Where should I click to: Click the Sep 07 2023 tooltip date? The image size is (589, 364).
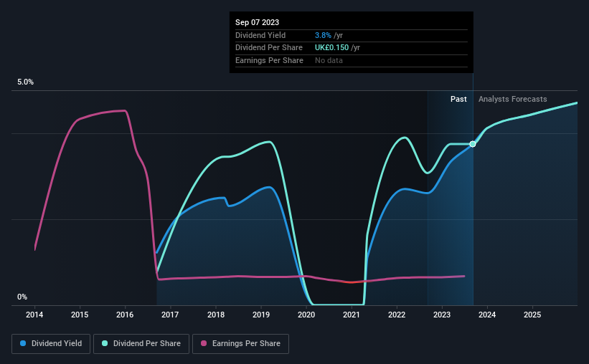coord(258,22)
